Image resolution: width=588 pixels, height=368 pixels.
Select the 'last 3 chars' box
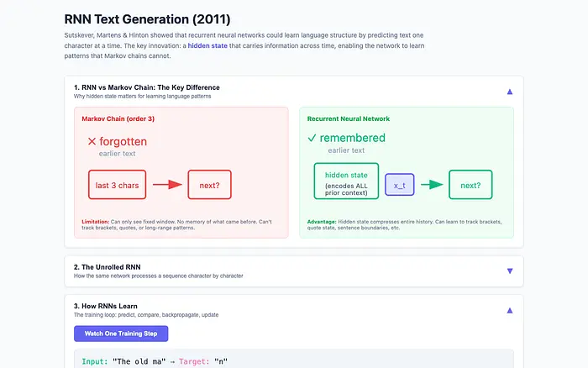pos(118,185)
